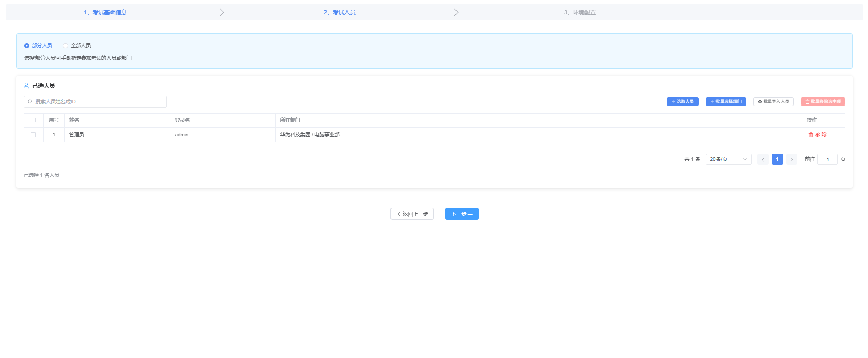
Task: Toggle the select-all checkbox in table header
Action: [x=33, y=120]
